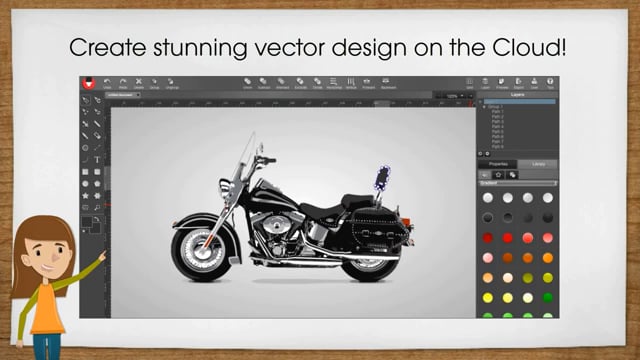
Task: Select the Eraser tool in left toolbox
Action: pyautogui.click(x=97, y=136)
